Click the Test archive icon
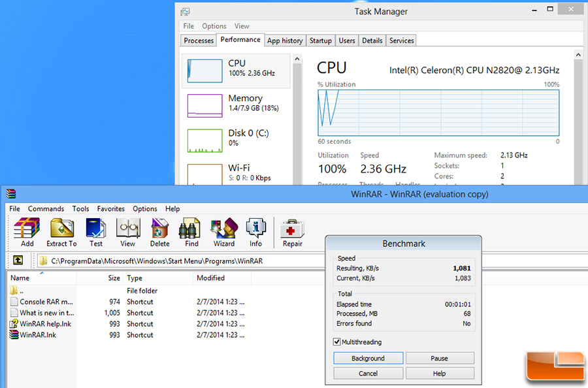The width and height of the screenshot is (588, 388). (96, 232)
